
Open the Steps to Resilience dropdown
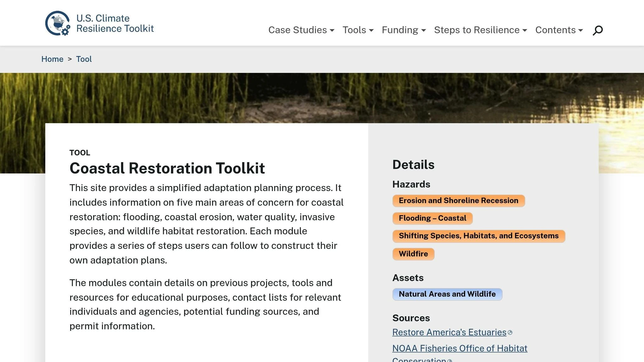click(480, 30)
